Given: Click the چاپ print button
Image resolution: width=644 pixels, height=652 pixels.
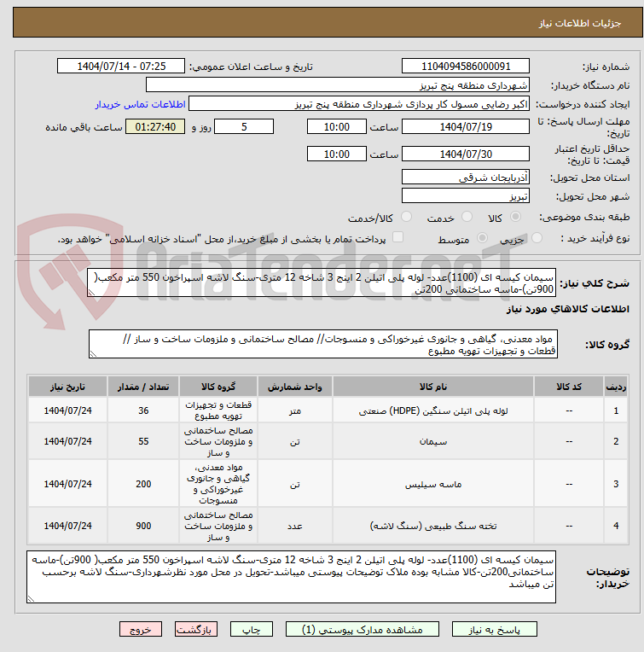Looking at the screenshot, I should pos(252,630).
